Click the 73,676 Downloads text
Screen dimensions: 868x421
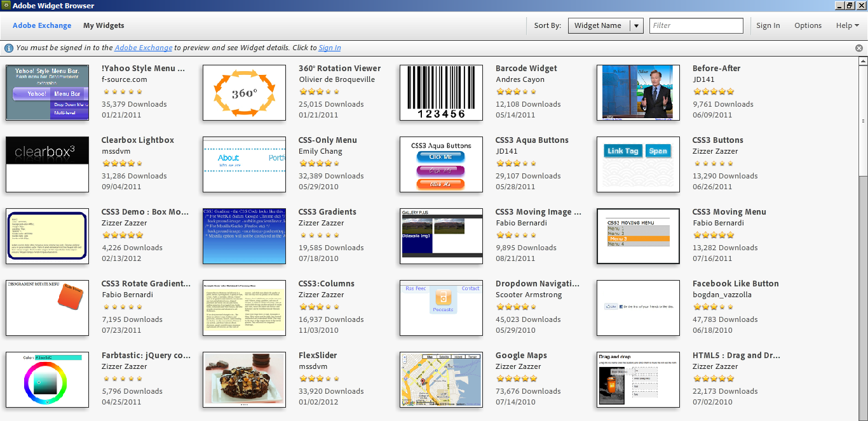pos(528,392)
